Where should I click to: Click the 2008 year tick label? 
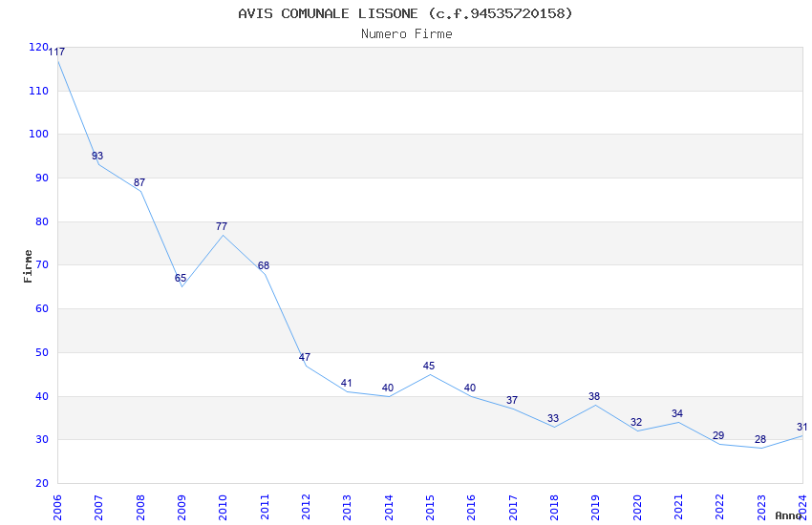tap(140, 508)
